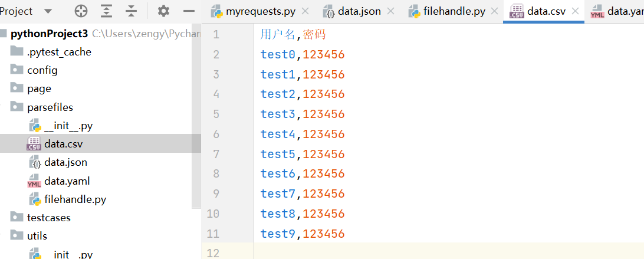Click the test0 value in line 2
644x259 pixels.
[278, 54]
